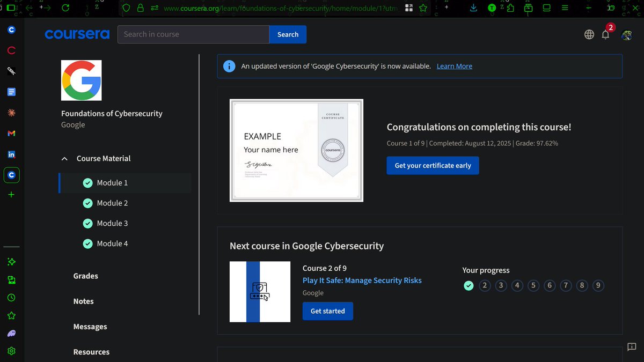
Task: Toggle the browser sidebar panel icon
Action: coord(11,8)
